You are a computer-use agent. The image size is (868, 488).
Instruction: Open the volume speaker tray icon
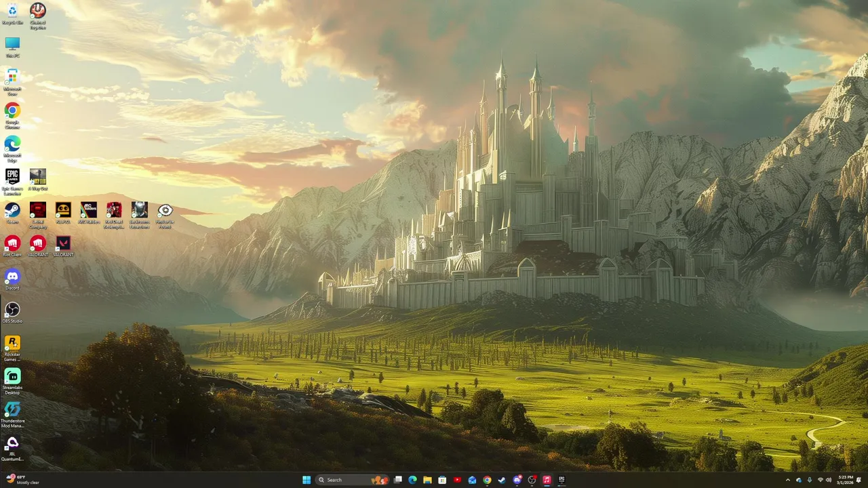828,480
